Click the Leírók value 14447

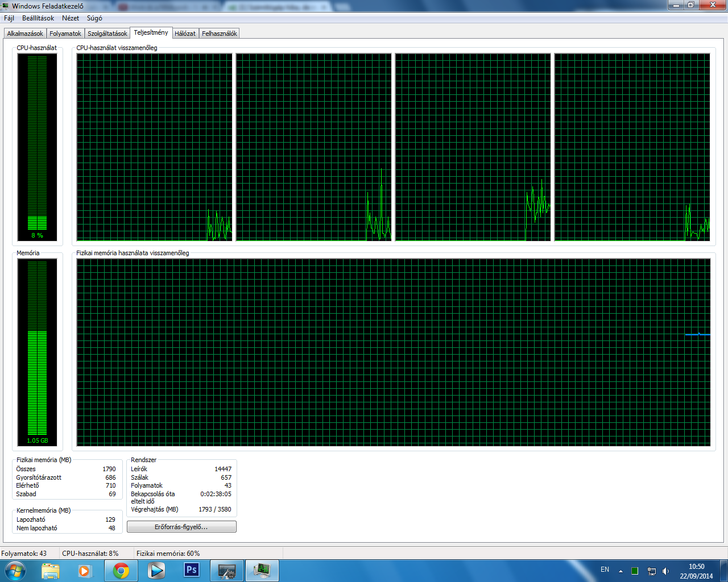(x=223, y=469)
